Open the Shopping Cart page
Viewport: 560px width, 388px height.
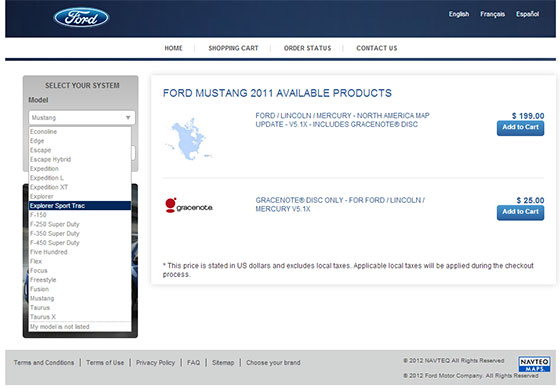234,48
